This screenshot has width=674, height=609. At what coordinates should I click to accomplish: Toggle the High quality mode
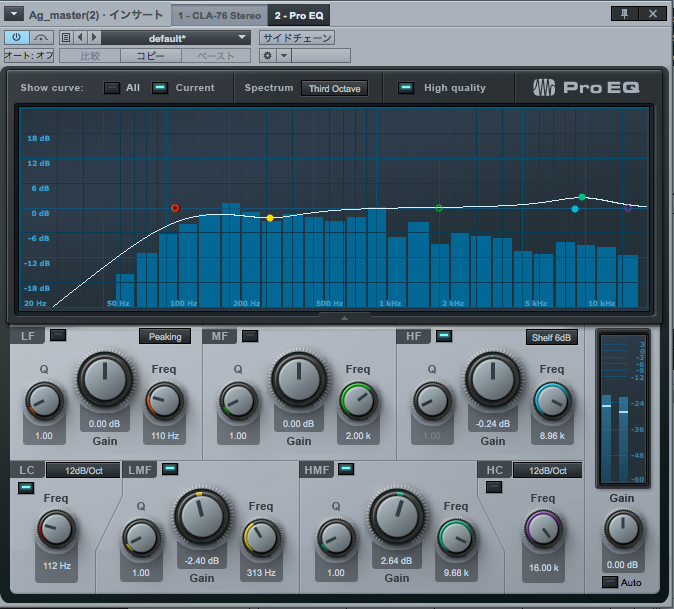click(x=406, y=88)
